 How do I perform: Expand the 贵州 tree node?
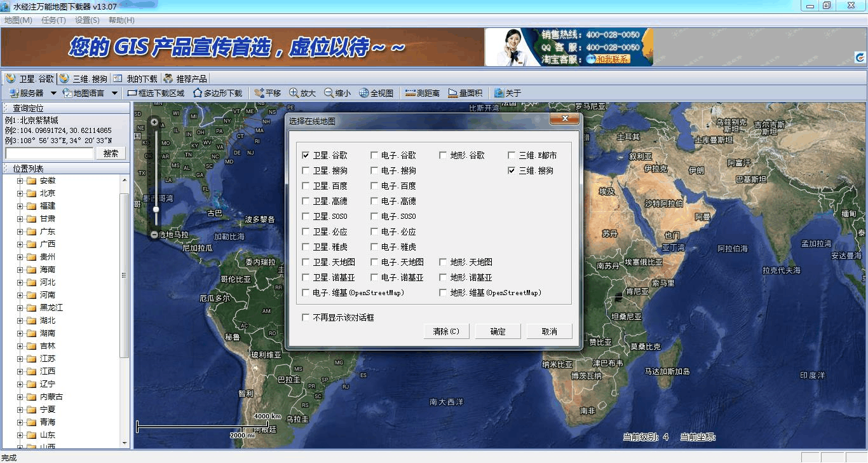[20, 257]
